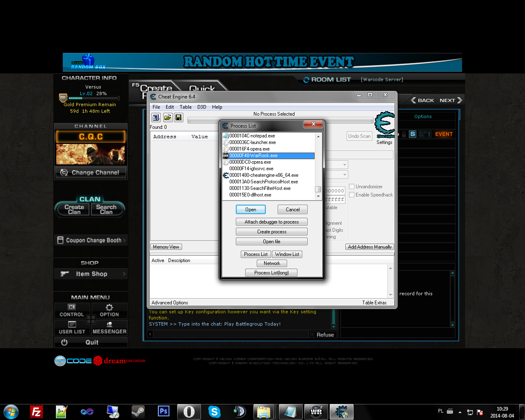Click the Address column header
Viewport: 525px width, 420px height.
coord(169,137)
